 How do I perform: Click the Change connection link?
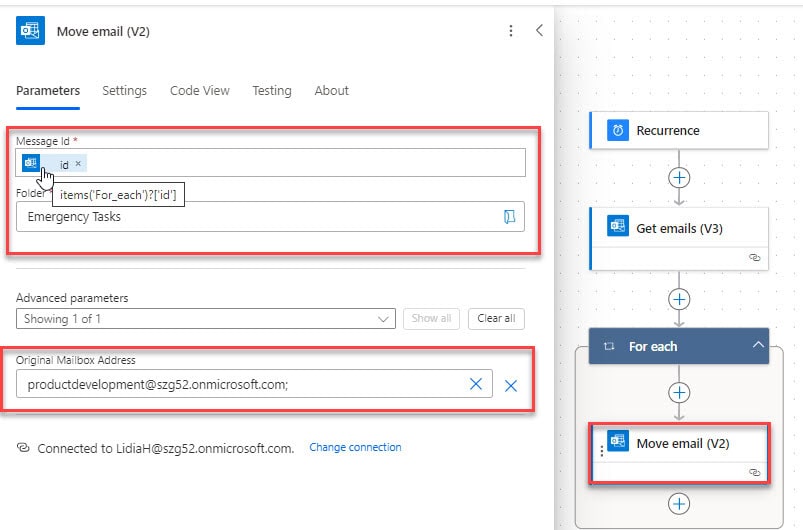coord(355,448)
